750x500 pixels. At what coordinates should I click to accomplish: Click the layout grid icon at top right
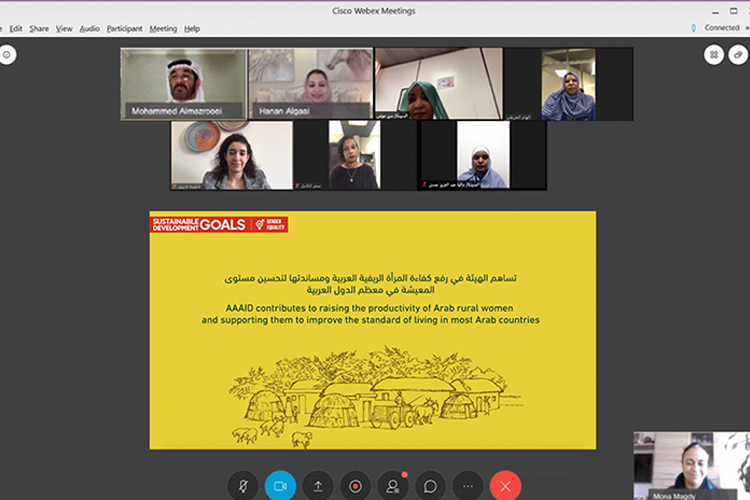pos(714,55)
